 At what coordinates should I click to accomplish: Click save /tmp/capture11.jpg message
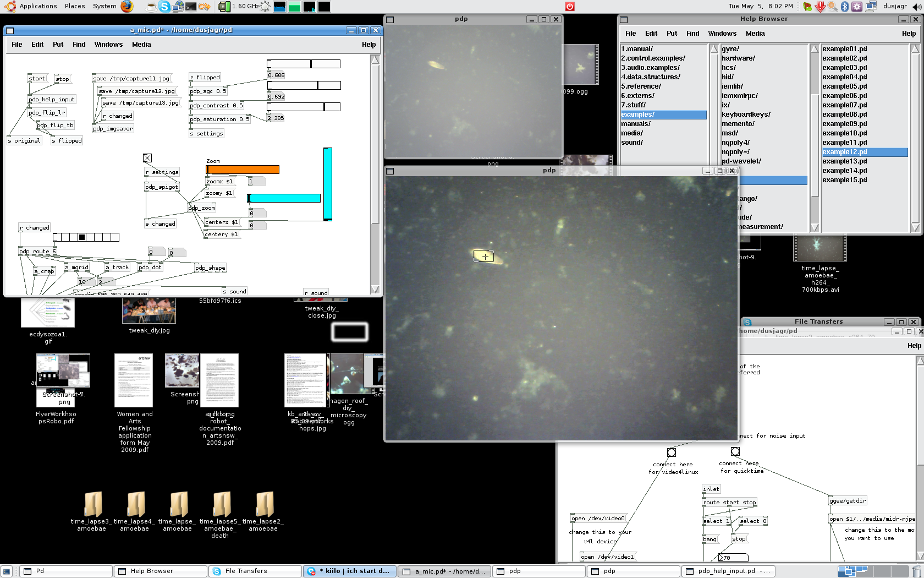coord(132,79)
